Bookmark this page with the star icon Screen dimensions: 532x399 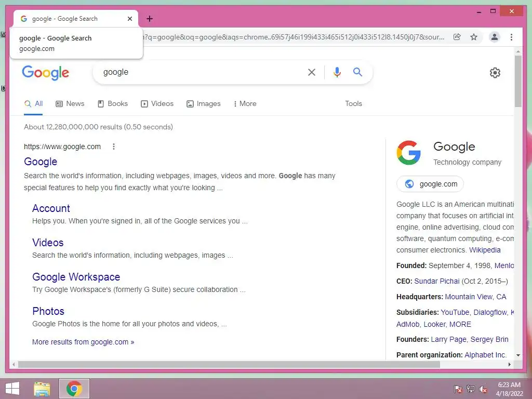point(474,37)
